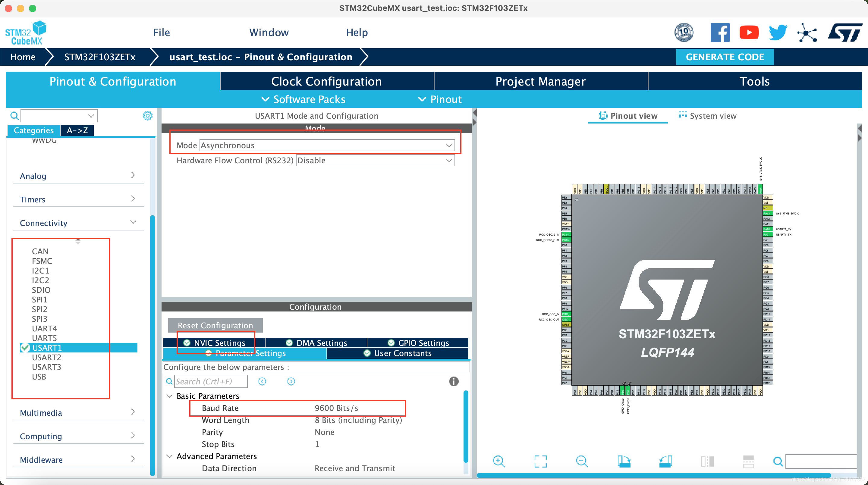Rotate pinout counter-clockwise with rotate icon
The height and width of the screenshot is (485, 868).
click(665, 461)
